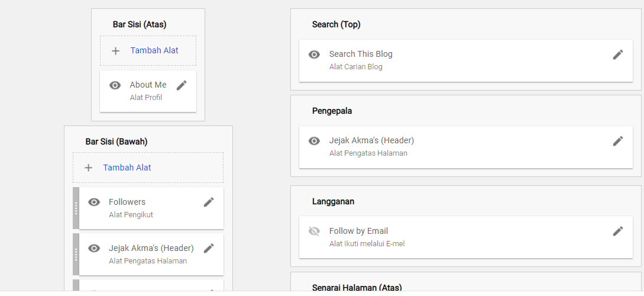The image size is (644, 296).
Task: Select the Search This Blog gadget card
Action: [x=466, y=60]
